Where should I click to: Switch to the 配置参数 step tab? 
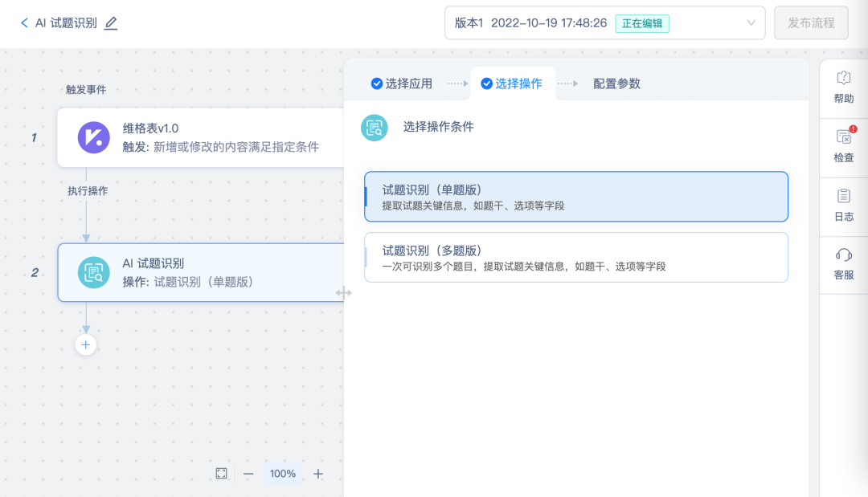coord(616,84)
